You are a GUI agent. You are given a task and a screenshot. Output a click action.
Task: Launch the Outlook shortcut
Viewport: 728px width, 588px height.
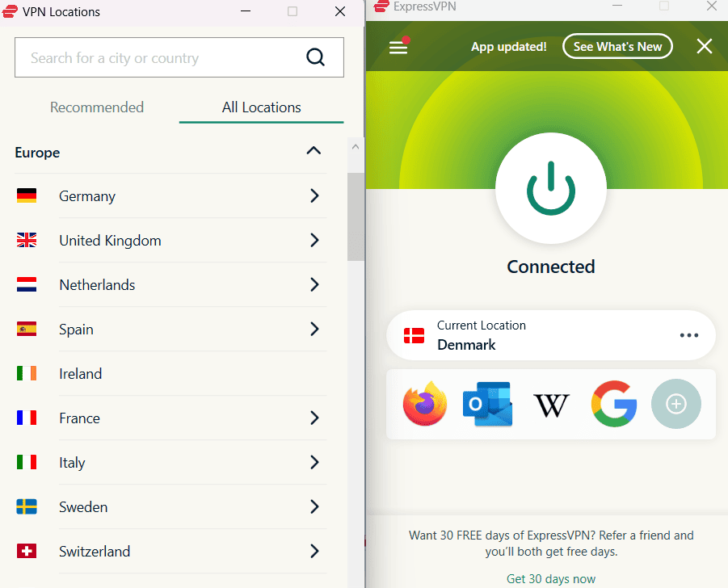[x=487, y=404]
